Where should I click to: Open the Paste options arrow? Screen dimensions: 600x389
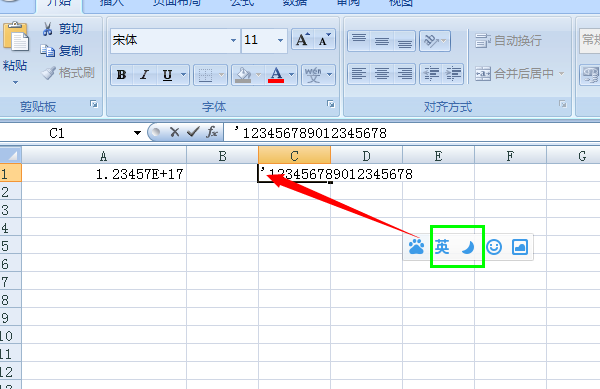click(15, 82)
